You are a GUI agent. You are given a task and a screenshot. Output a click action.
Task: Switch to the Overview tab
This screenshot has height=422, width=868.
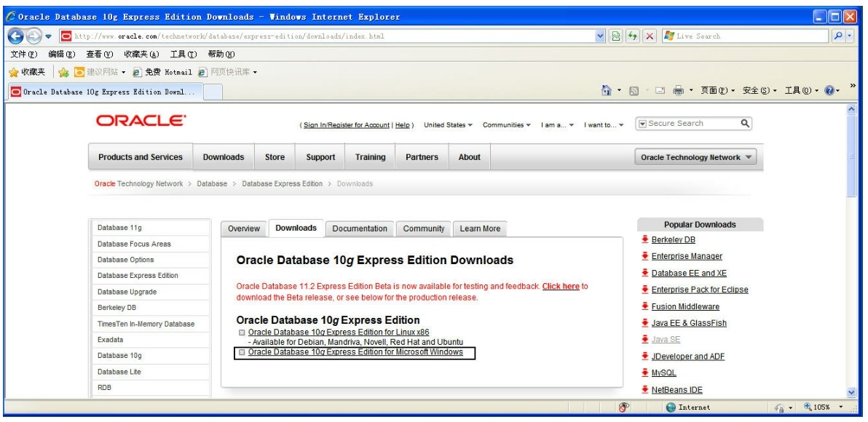click(x=243, y=228)
